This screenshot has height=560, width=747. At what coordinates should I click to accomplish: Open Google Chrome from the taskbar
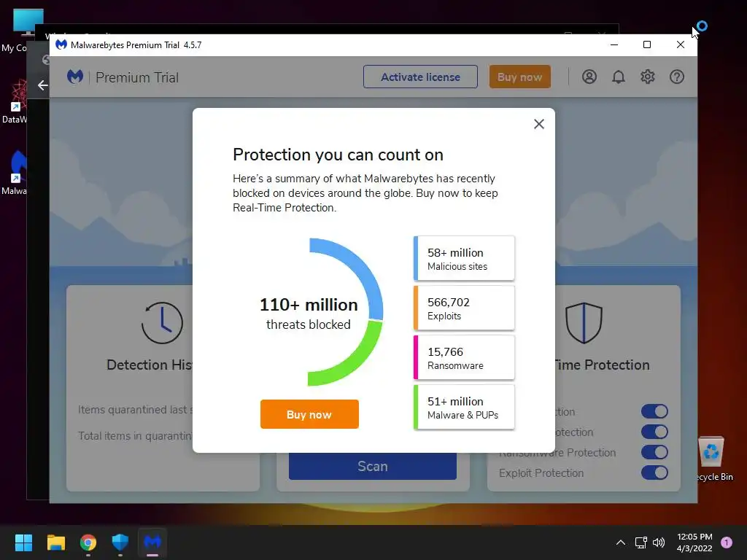point(88,542)
